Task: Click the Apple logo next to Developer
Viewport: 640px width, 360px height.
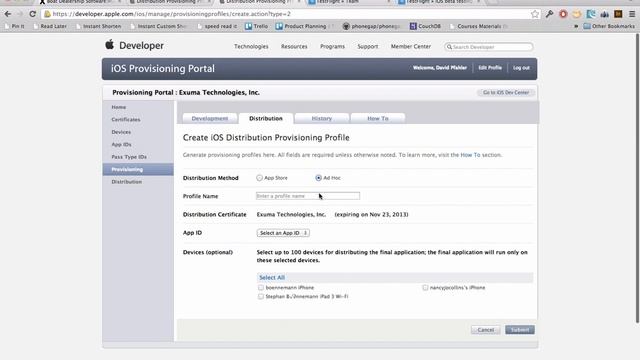Action: (x=109, y=44)
